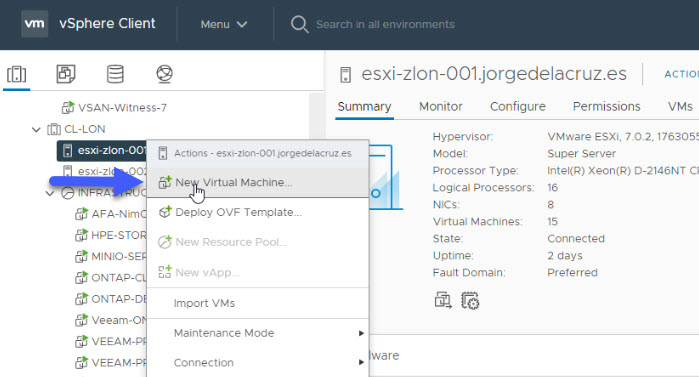Expand the Connection submenu arrow

[x=361, y=362]
